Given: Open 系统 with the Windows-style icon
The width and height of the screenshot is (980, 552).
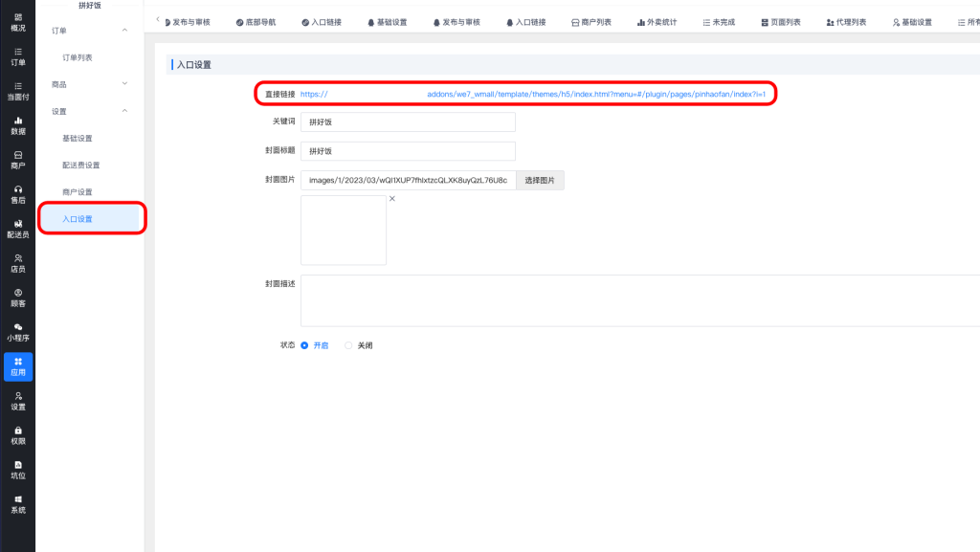Looking at the screenshot, I should tap(17, 504).
